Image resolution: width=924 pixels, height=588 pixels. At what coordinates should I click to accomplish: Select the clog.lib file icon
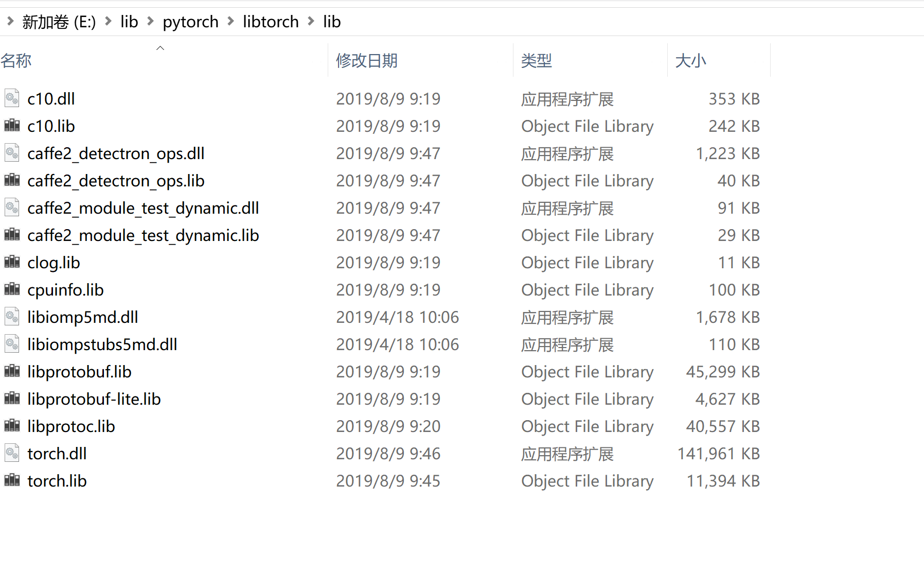click(x=12, y=262)
